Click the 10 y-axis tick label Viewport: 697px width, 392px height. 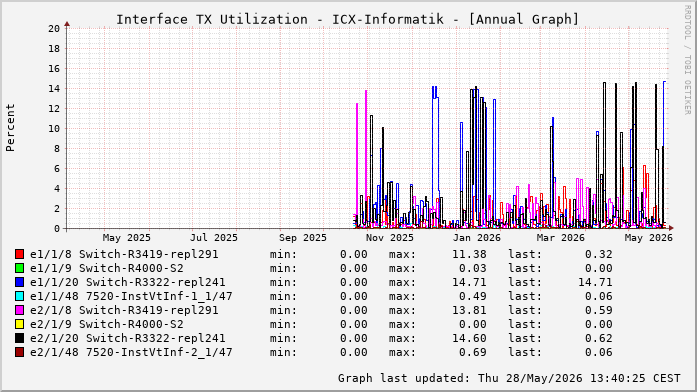tap(54, 129)
